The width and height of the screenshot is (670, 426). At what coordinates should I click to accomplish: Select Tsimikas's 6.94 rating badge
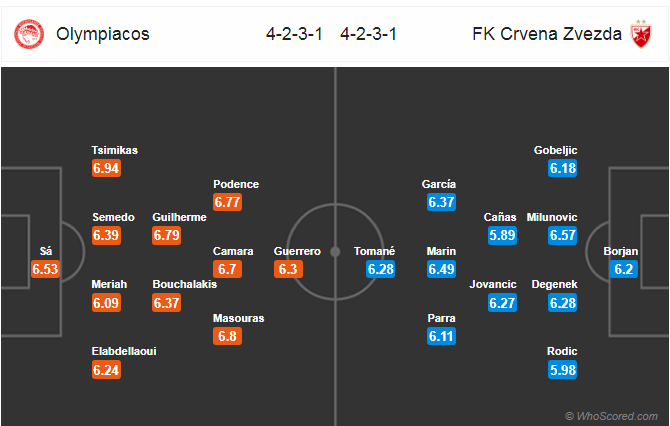click(106, 168)
